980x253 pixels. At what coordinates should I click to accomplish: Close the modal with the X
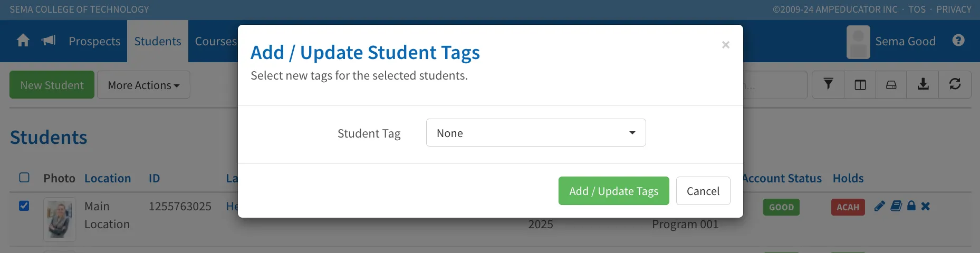[x=726, y=45]
